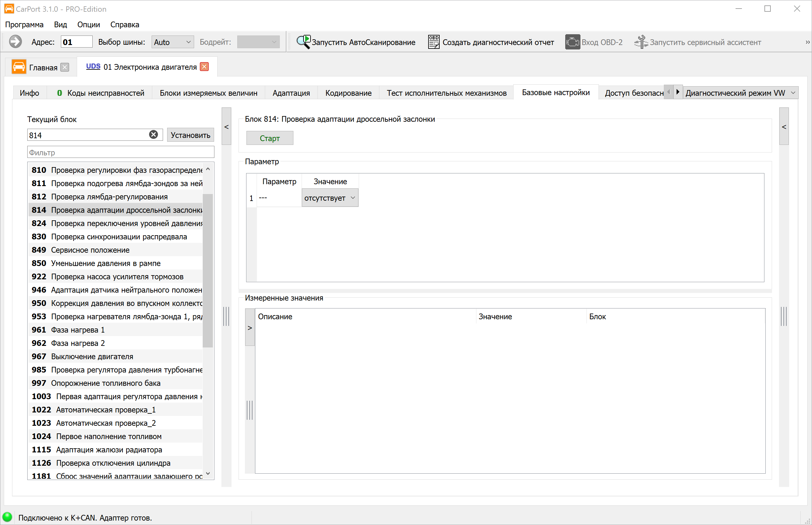Image resolution: width=812 pixels, height=525 pixels.
Task: Click Блок column header
Action: (676, 316)
